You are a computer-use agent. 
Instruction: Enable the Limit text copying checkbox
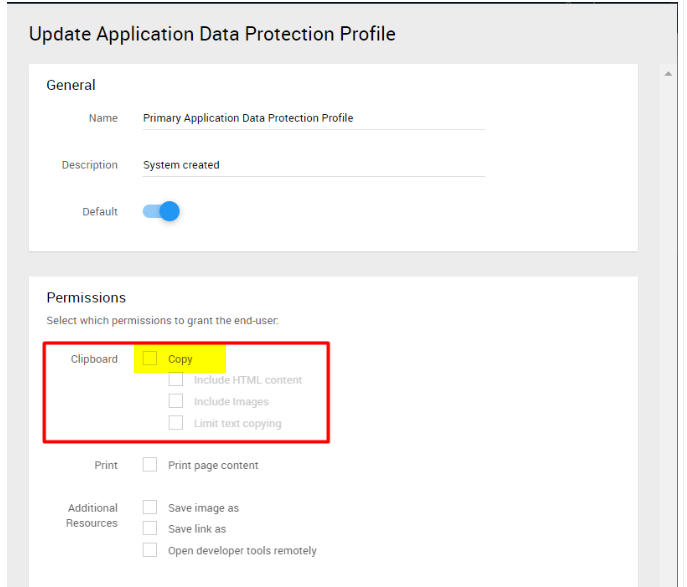176,423
